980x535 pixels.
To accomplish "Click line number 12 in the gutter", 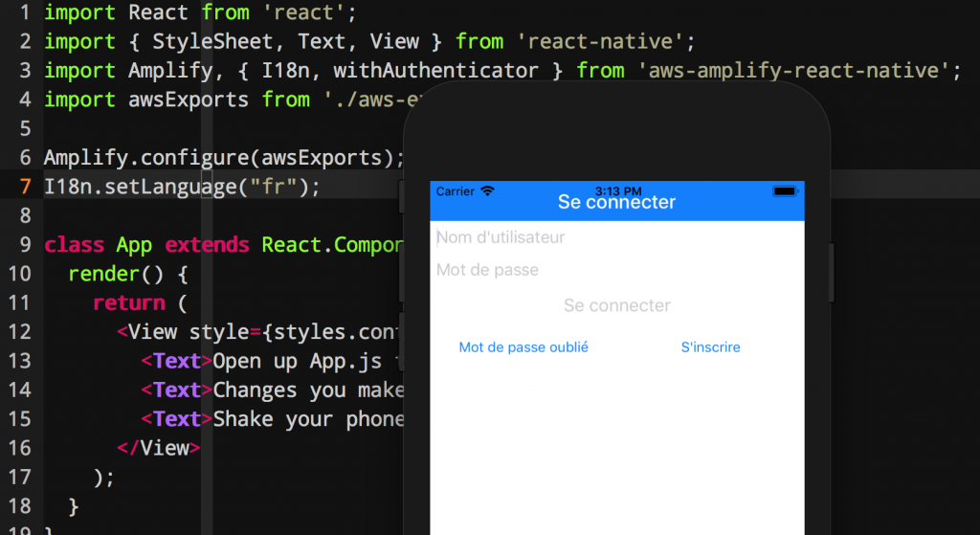I will point(20,332).
